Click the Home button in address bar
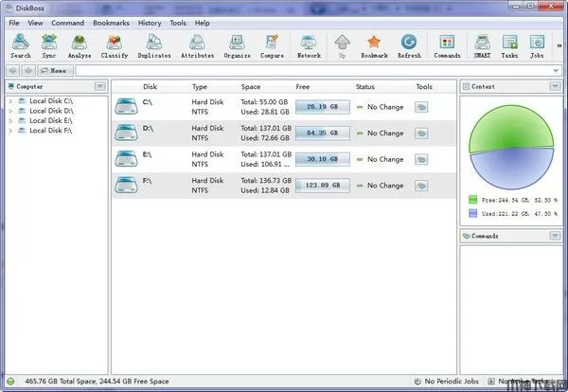The width and height of the screenshot is (568, 392). click(x=55, y=70)
